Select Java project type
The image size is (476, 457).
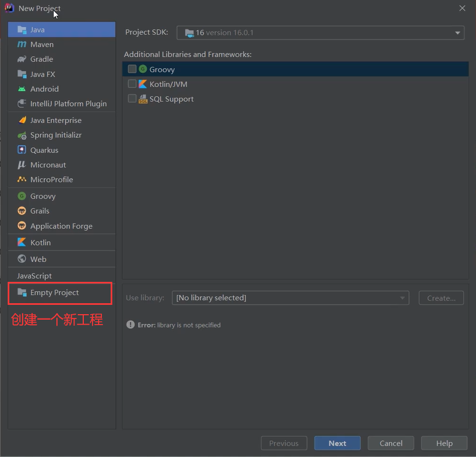click(62, 30)
